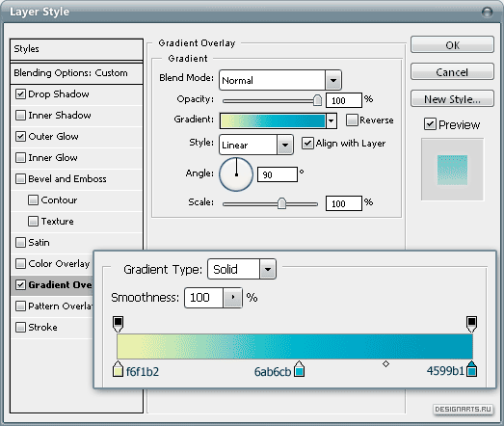Click the large gradient editor bar

pyautogui.click(x=295, y=346)
